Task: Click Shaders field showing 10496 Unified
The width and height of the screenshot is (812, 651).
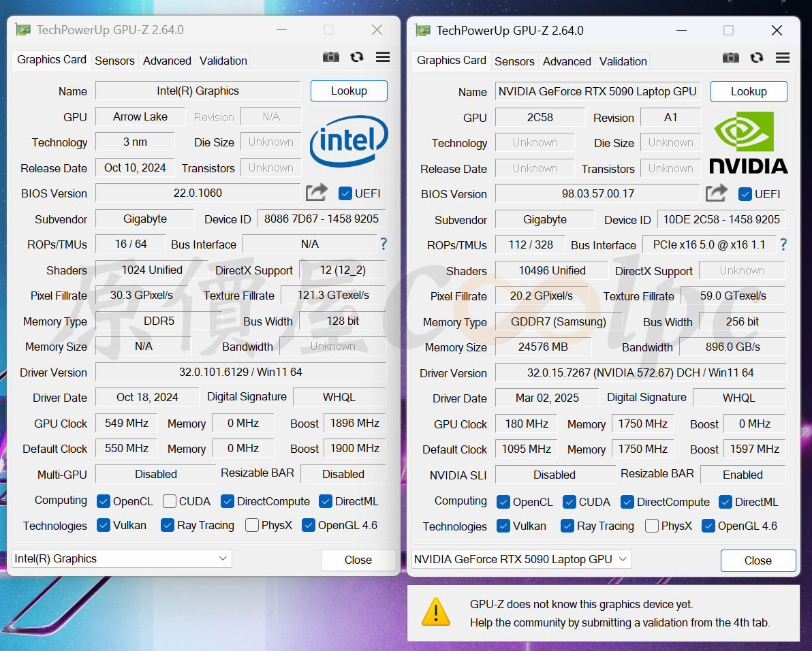Action: point(552,270)
